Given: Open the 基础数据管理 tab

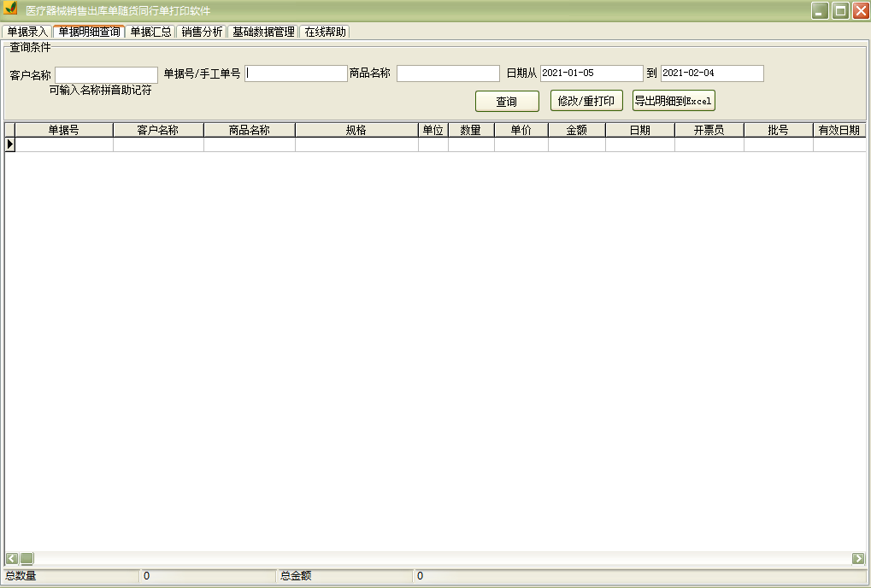Looking at the screenshot, I should tap(262, 32).
